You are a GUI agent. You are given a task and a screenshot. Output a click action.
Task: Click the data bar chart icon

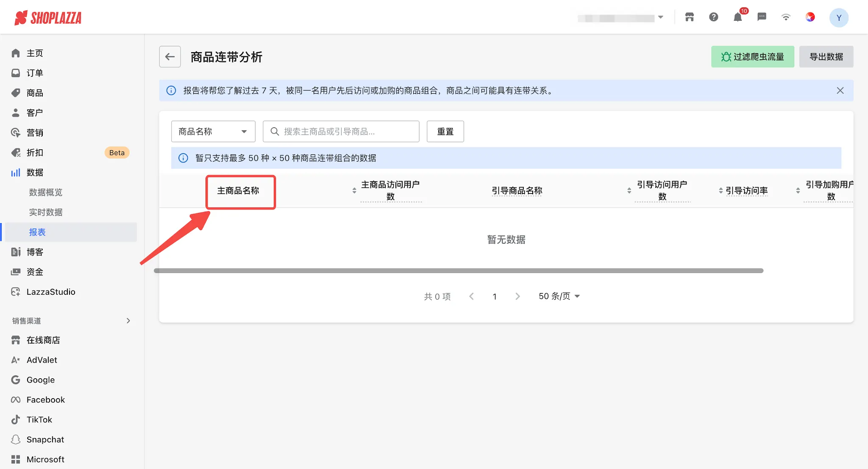pyautogui.click(x=16, y=173)
